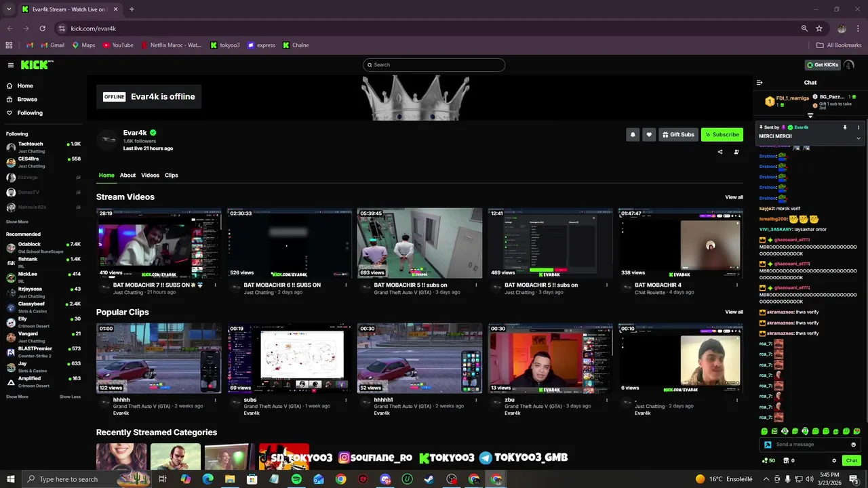868x488 pixels.
Task: Bookmark this page with star icon
Action: point(819,28)
